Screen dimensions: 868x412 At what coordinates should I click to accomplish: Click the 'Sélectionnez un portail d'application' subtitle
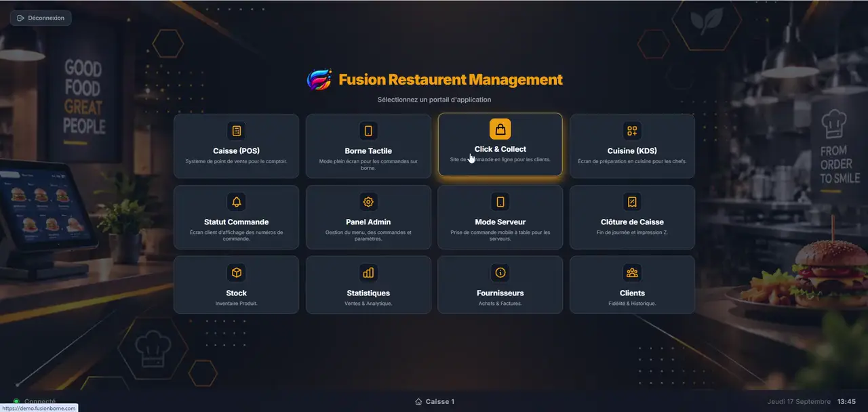(434, 100)
